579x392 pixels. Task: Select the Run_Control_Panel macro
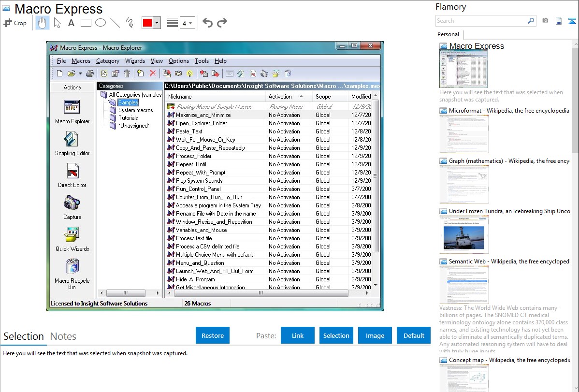point(269,189)
